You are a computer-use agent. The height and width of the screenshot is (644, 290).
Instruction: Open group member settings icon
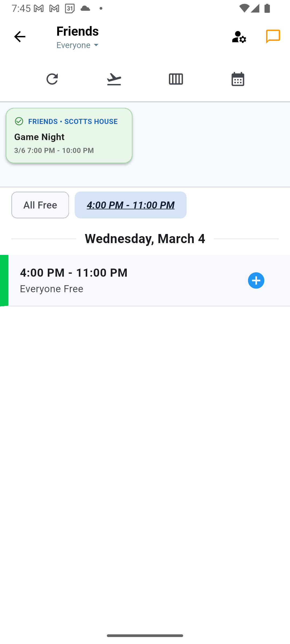239,37
